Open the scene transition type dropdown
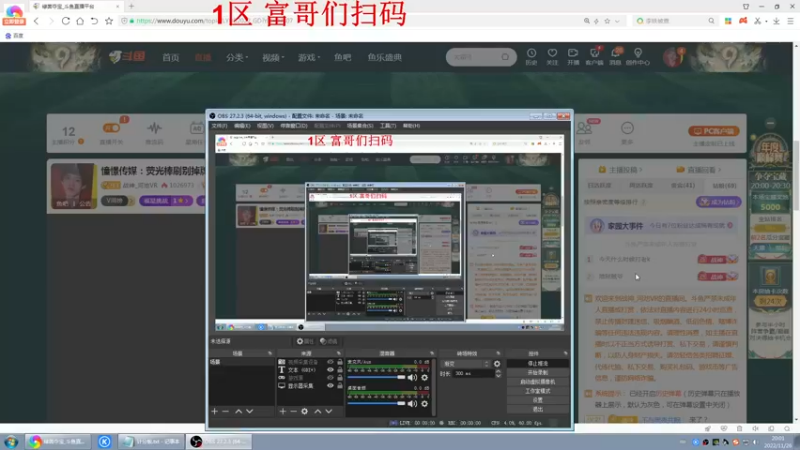 [466, 364]
